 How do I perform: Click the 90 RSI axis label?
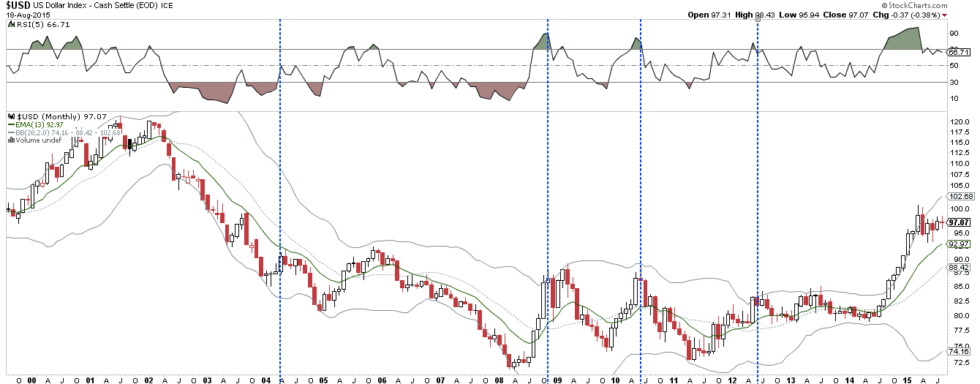[954, 33]
